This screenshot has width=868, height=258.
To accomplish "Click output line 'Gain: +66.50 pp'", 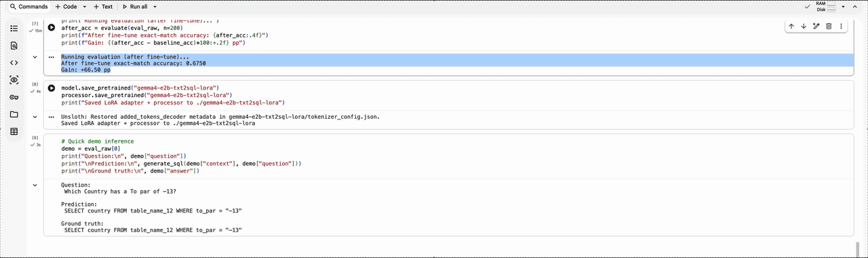I will [85, 69].
